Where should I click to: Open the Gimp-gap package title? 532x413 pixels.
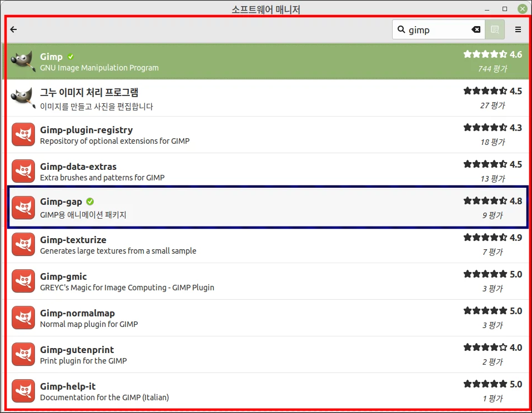(61, 202)
